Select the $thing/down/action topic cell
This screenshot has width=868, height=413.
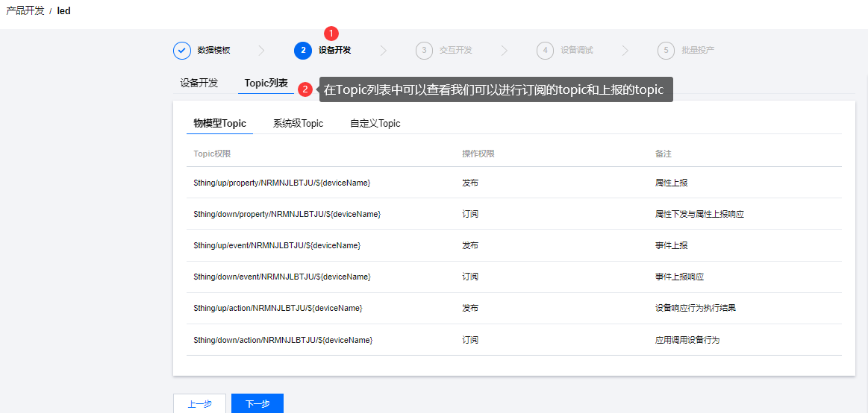(x=283, y=340)
